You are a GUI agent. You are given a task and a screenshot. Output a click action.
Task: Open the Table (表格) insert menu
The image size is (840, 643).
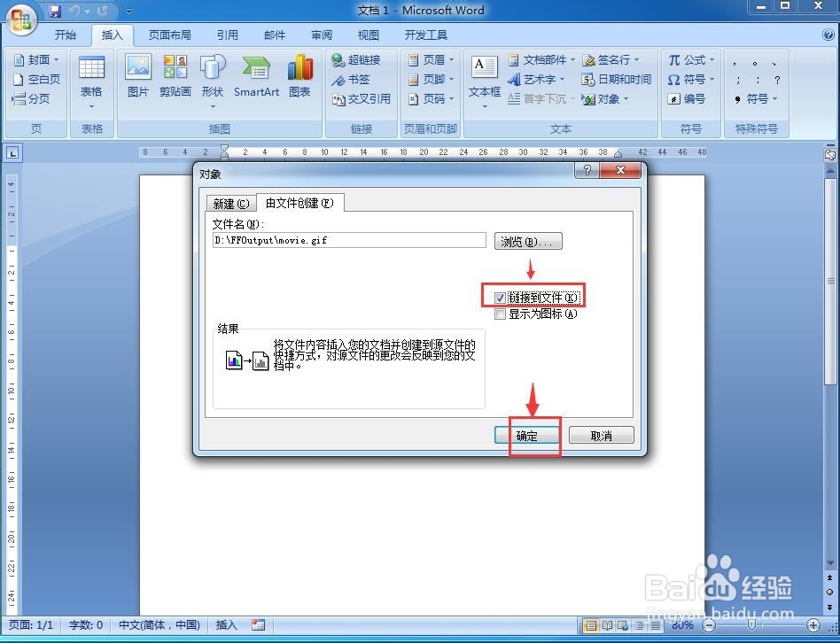tap(91, 81)
